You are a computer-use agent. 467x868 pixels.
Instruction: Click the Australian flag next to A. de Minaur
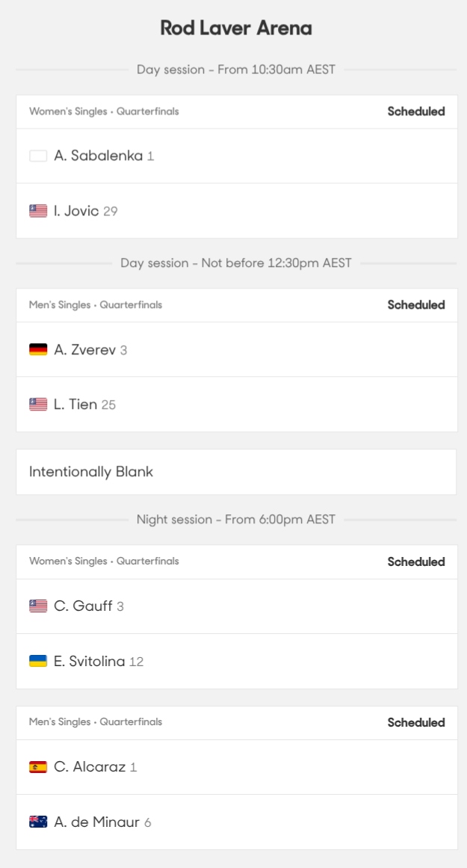click(x=37, y=822)
